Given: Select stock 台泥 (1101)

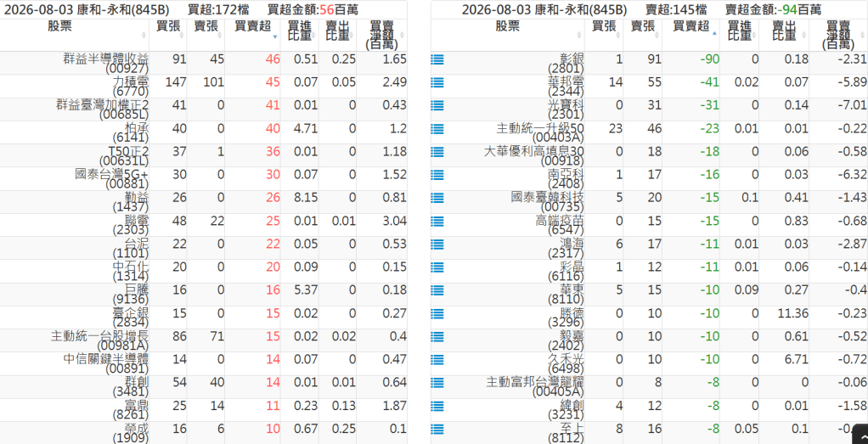Looking at the screenshot, I should click(x=131, y=249).
